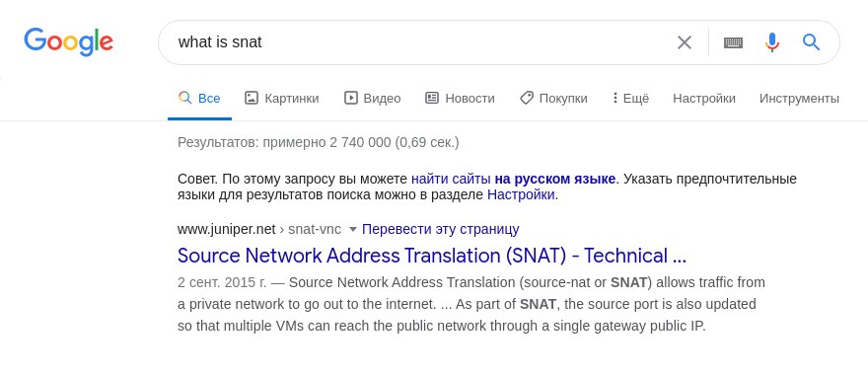Clear the search query with the X icon
The width and height of the screenshot is (868, 375).
point(685,42)
